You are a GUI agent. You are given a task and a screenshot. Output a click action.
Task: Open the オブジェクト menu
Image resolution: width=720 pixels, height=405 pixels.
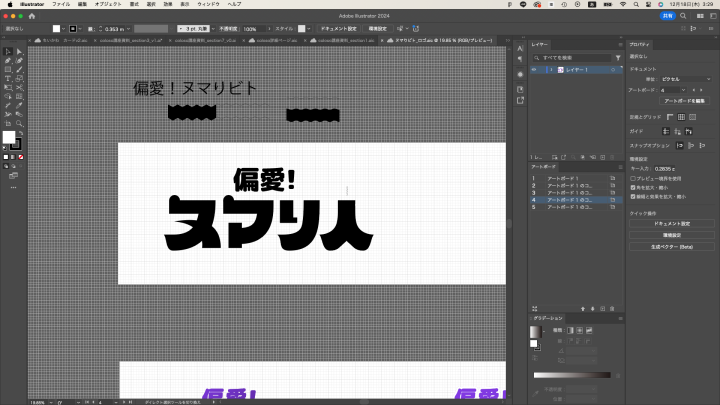108,4
